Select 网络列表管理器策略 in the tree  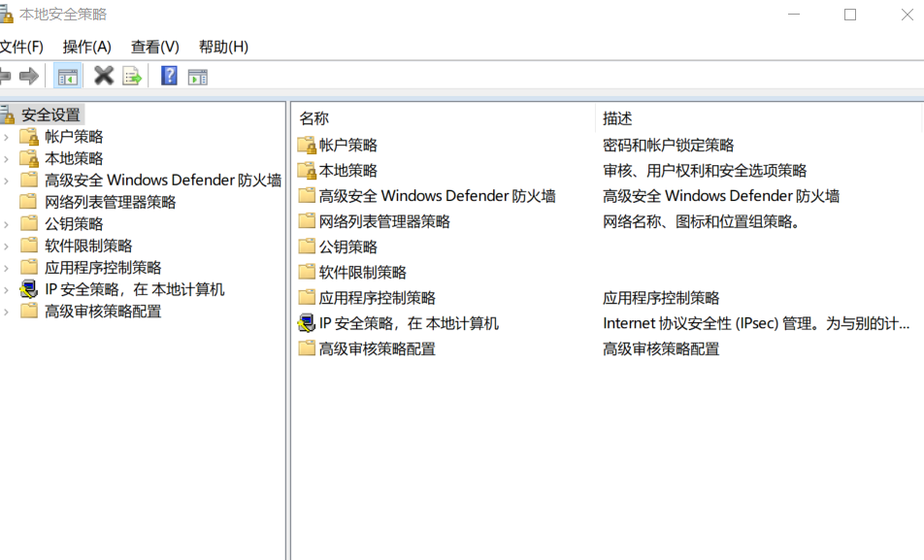(x=111, y=202)
